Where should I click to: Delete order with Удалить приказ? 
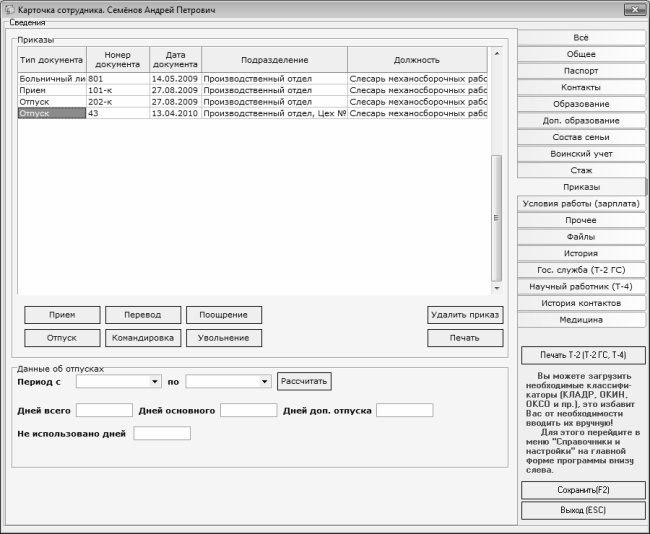(464, 314)
